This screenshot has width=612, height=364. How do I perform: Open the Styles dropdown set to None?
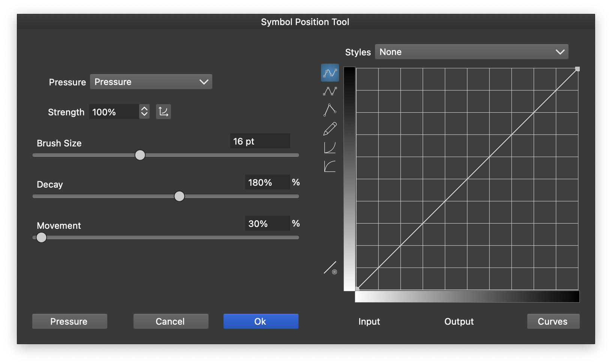tap(471, 52)
